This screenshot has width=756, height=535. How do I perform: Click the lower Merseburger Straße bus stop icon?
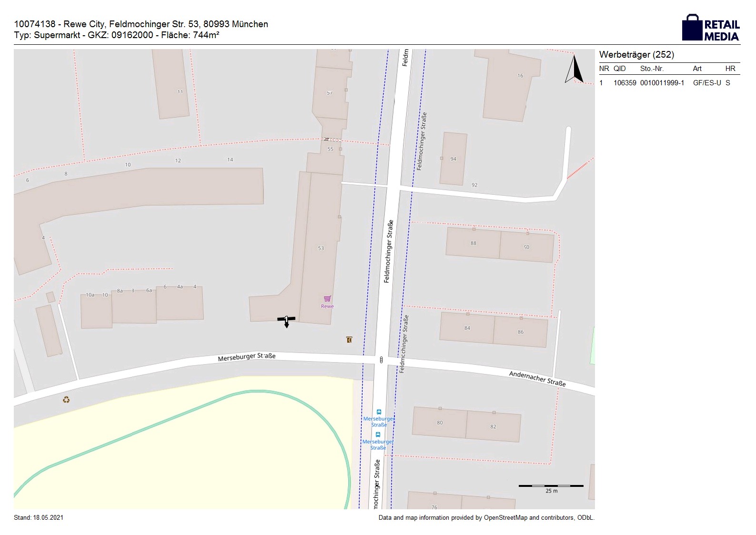tap(378, 434)
